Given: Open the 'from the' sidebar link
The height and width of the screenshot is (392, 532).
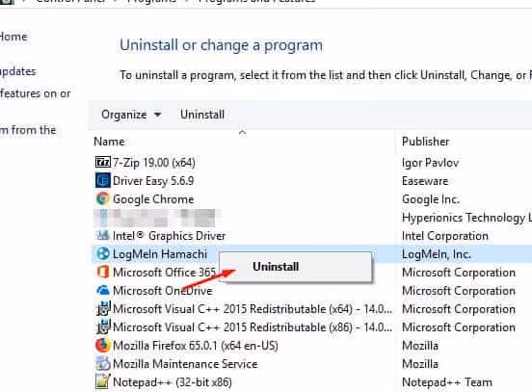Looking at the screenshot, I should point(28,129).
